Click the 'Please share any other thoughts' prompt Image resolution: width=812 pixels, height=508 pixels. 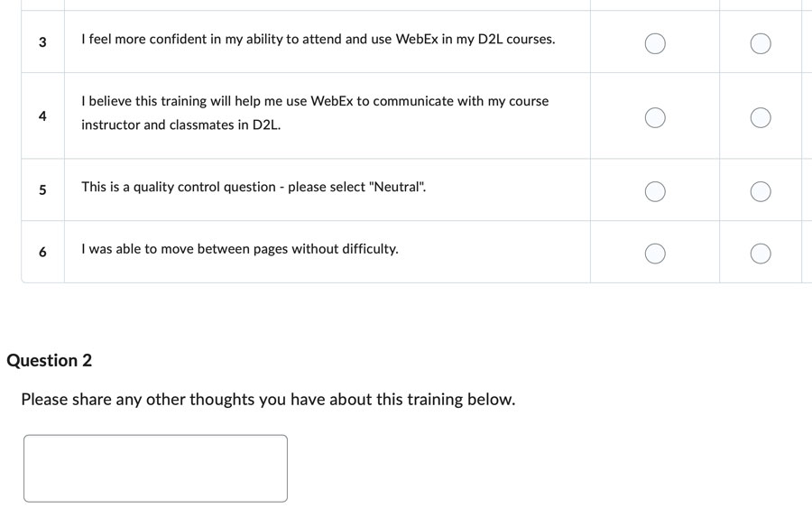click(268, 400)
